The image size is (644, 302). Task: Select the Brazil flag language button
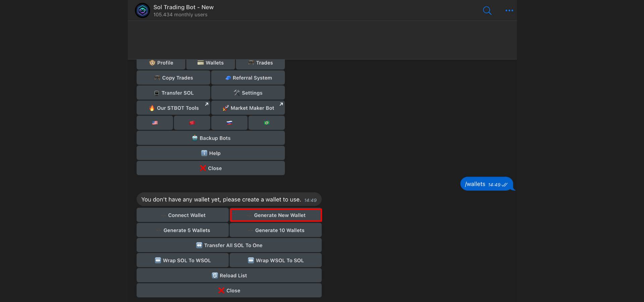267,123
